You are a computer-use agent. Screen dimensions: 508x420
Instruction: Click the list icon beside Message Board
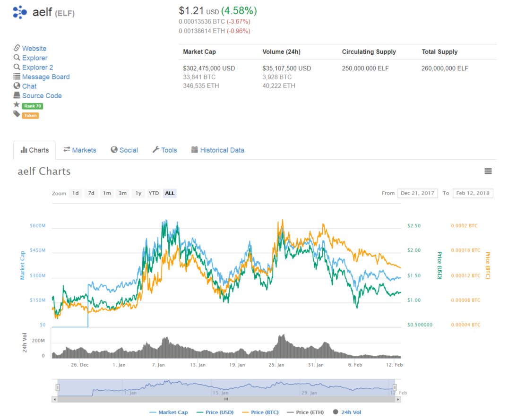click(x=17, y=77)
